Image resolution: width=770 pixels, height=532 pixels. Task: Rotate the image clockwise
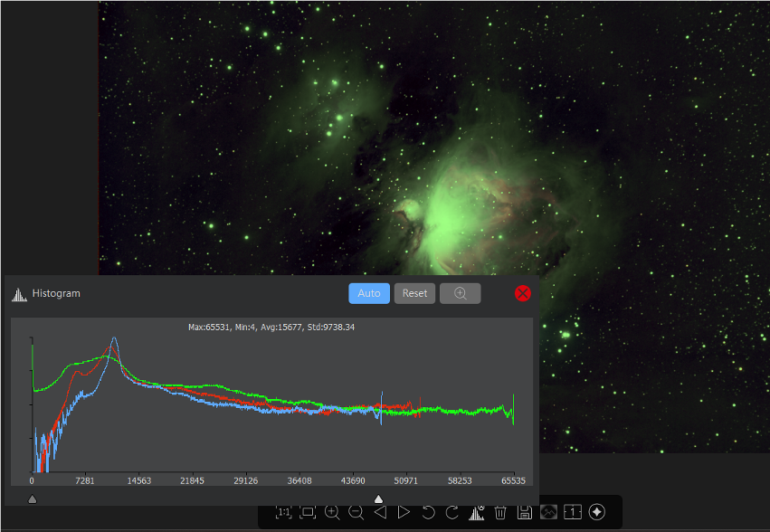point(452,512)
